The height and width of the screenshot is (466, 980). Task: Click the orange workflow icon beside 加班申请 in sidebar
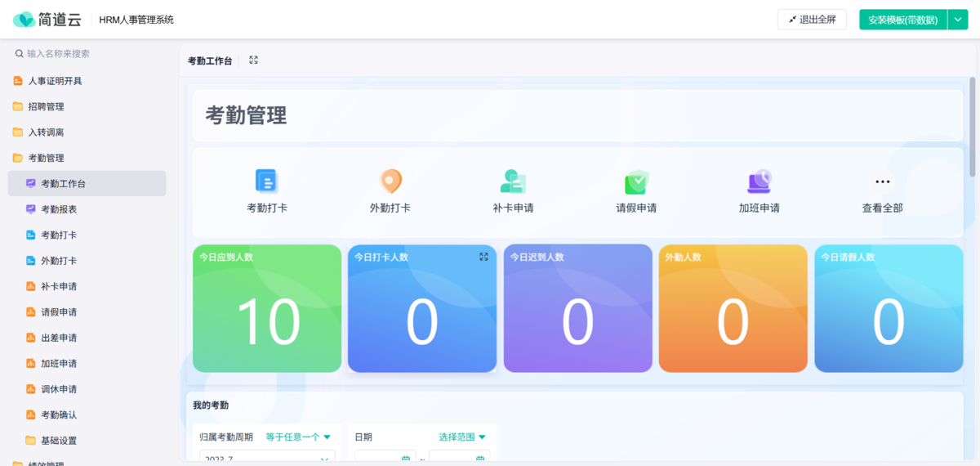click(31, 364)
